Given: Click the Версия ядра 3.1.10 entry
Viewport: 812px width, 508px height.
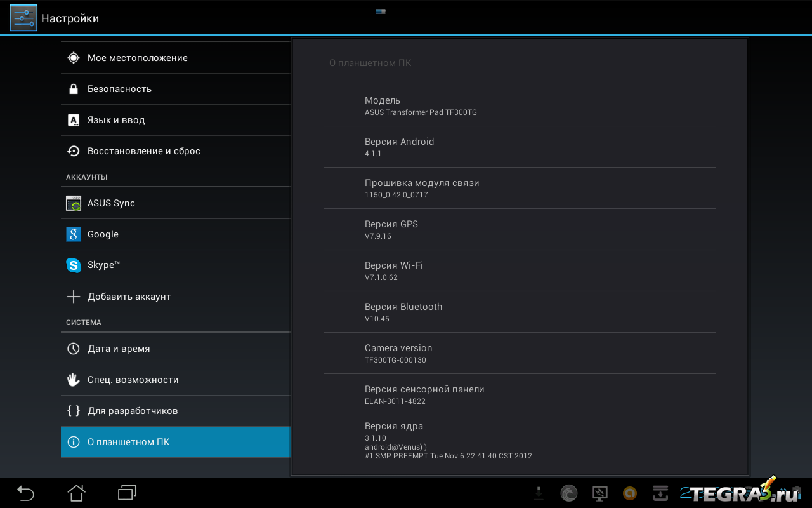Looking at the screenshot, I should click(520, 441).
